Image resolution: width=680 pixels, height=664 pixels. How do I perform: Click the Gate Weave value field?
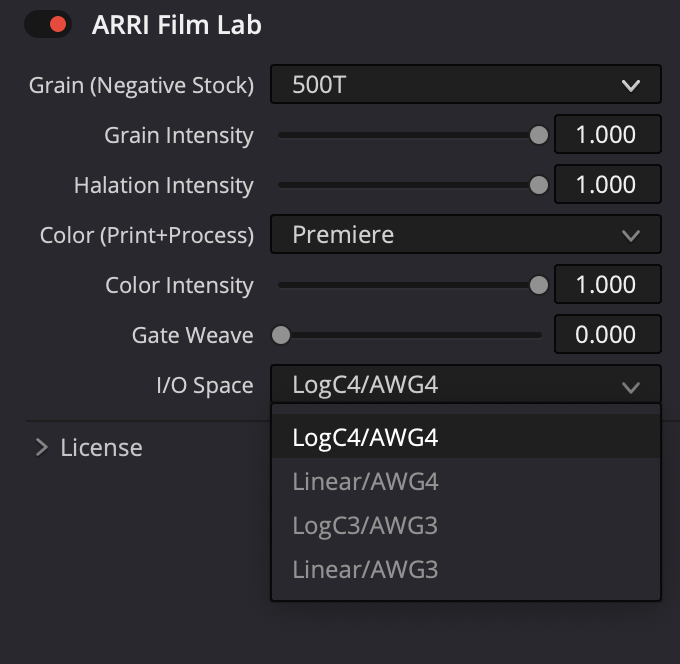607,335
